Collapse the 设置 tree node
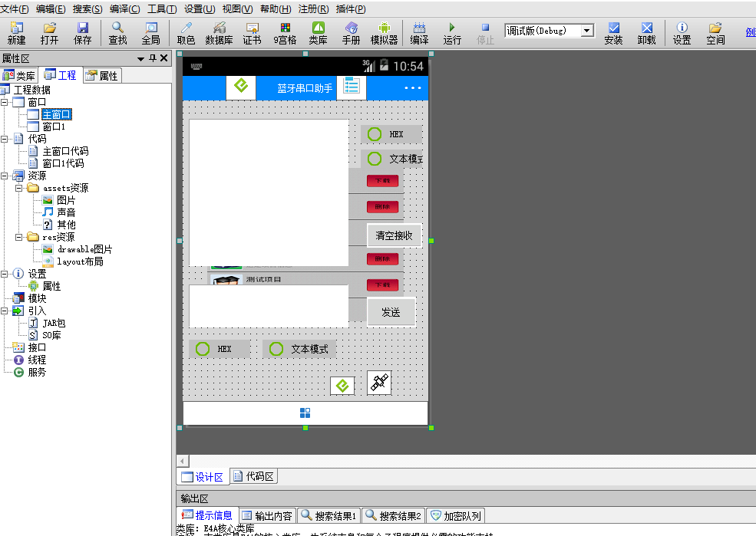 click(5, 274)
